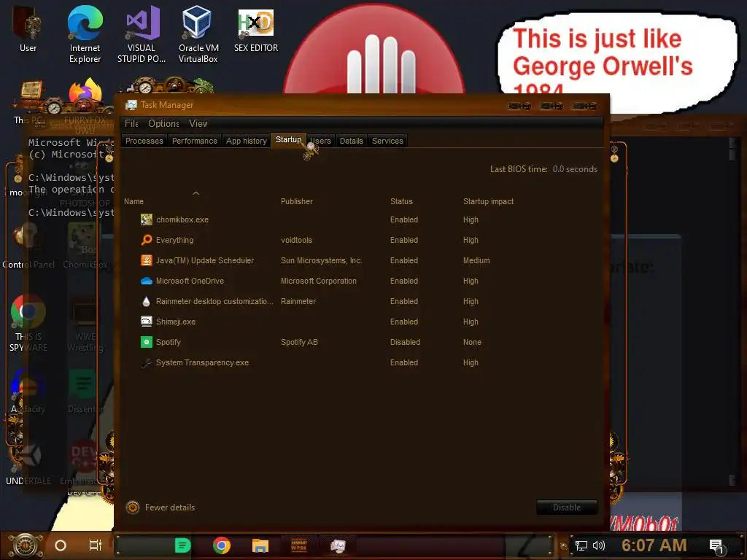Open VISUAL STUPID PO... desktop shortcut
The height and width of the screenshot is (560, 747).
(x=142, y=34)
